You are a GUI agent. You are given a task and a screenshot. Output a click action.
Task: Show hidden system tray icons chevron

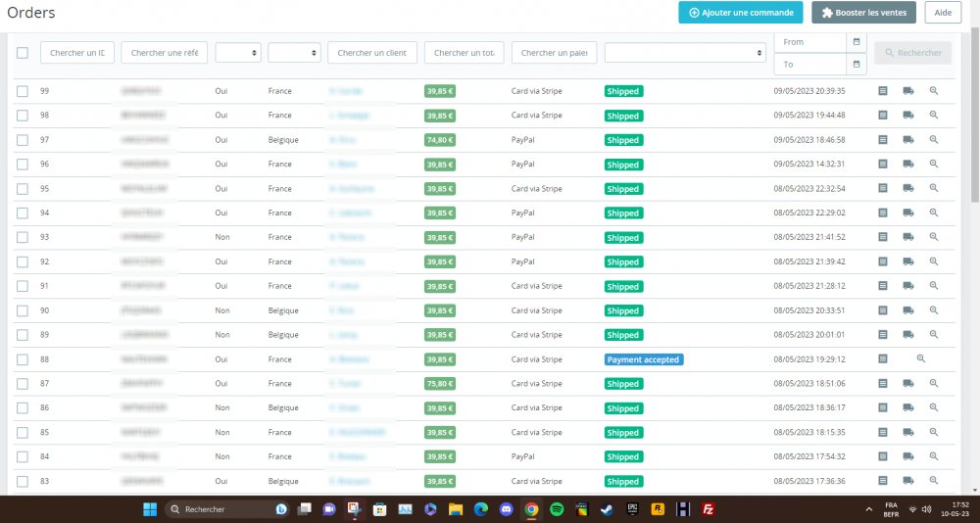point(869,509)
